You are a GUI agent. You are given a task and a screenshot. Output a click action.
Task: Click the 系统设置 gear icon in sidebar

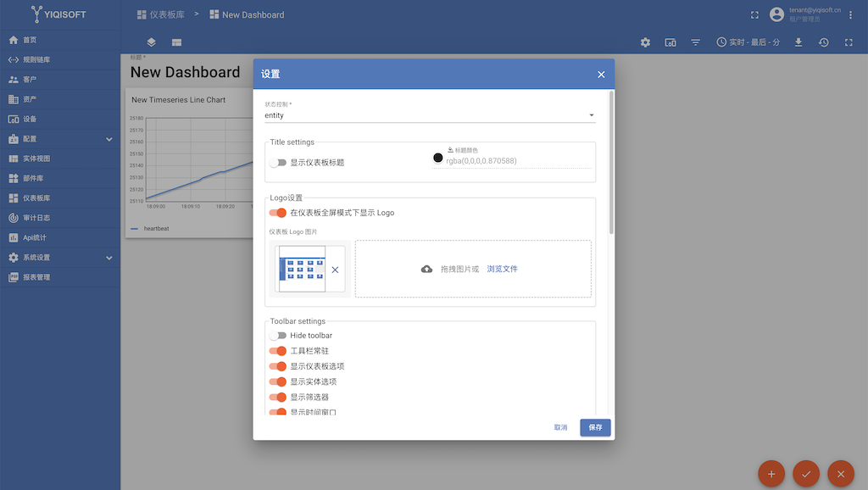coord(14,258)
